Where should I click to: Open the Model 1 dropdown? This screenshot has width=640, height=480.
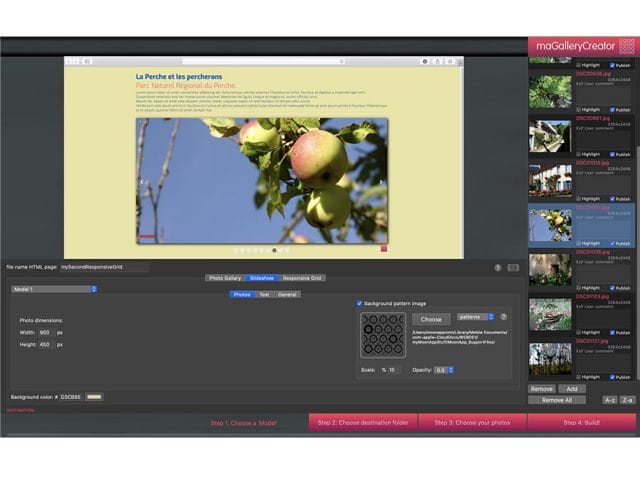coord(54,289)
